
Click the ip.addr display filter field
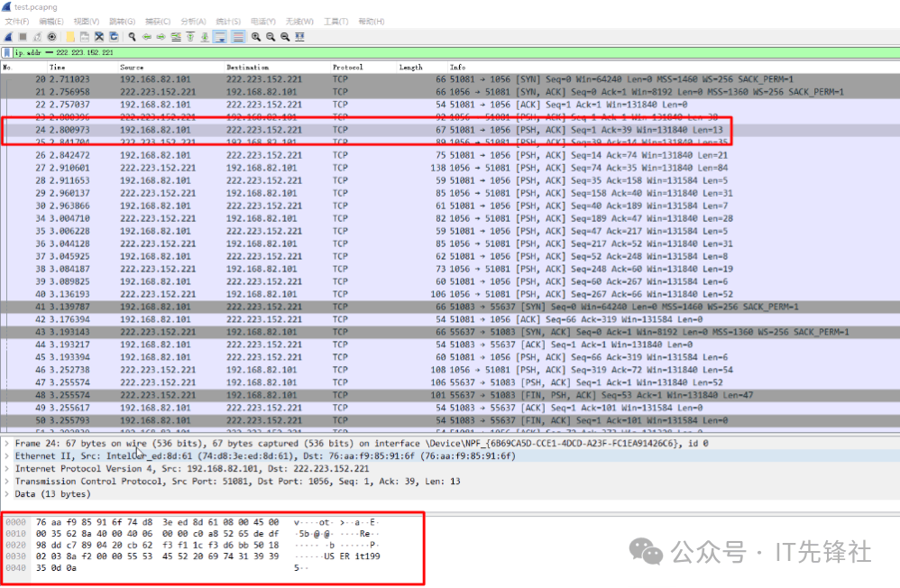tap(451, 52)
